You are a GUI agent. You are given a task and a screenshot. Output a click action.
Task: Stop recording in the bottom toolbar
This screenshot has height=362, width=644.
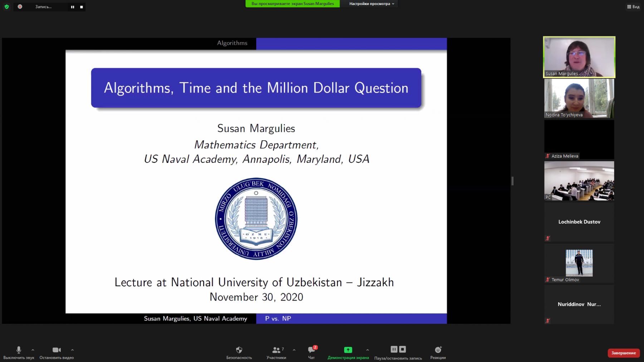tap(402, 349)
